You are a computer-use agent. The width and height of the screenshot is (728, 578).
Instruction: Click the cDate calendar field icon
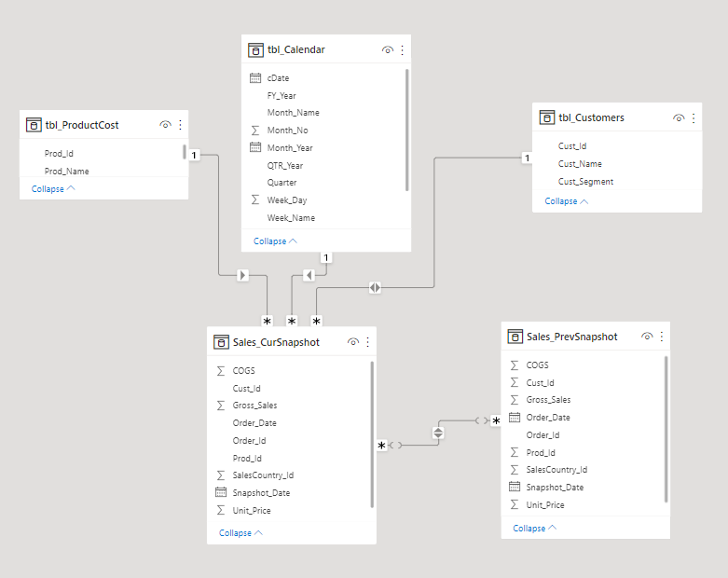click(255, 78)
